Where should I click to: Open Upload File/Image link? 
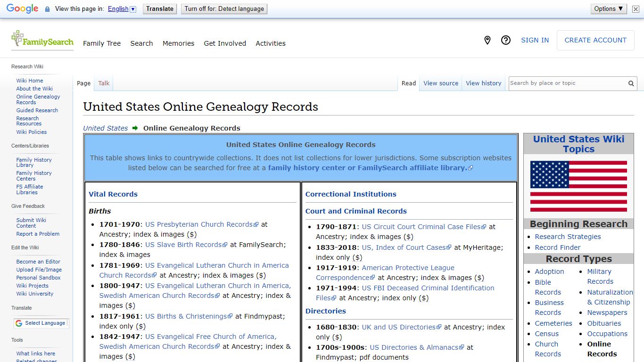point(39,270)
